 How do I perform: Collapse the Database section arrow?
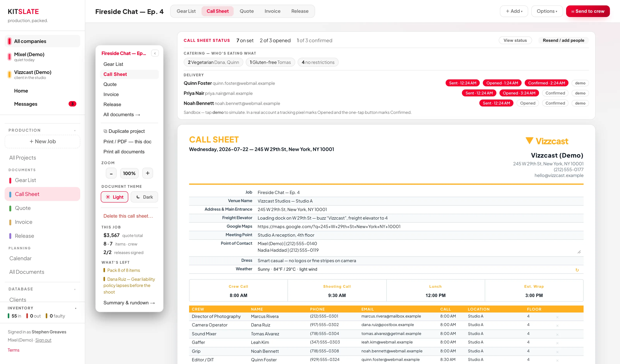pyautogui.click(x=75, y=289)
